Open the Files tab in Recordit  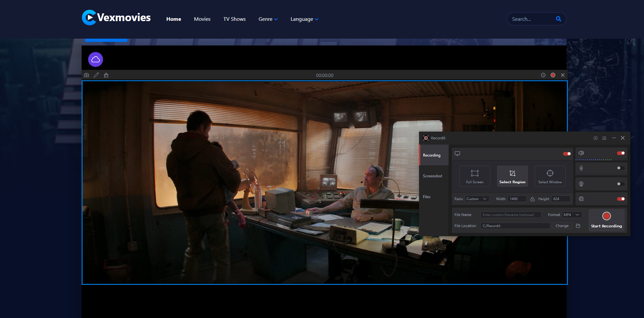(x=427, y=197)
